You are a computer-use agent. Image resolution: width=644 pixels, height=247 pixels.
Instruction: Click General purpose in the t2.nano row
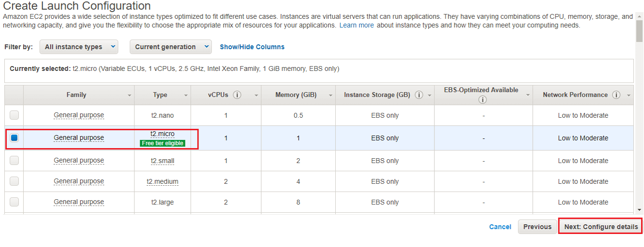pos(79,115)
